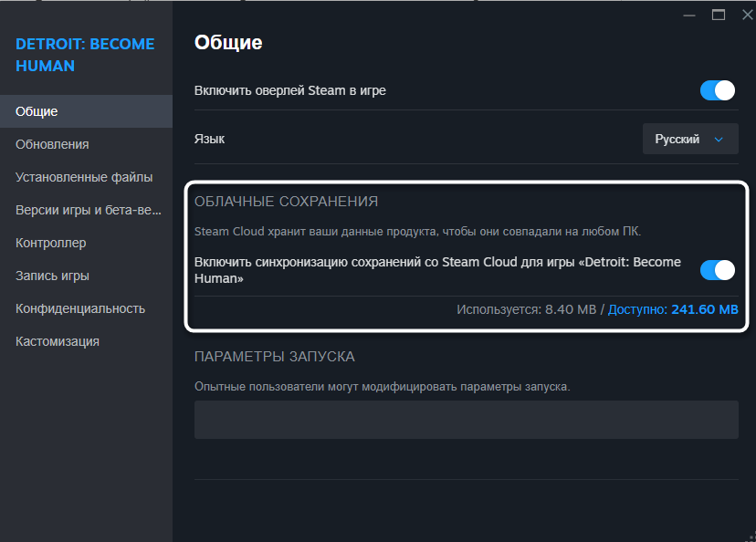Go to Установленные файлы section
Image resolution: width=756 pixels, height=542 pixels.
(87, 177)
